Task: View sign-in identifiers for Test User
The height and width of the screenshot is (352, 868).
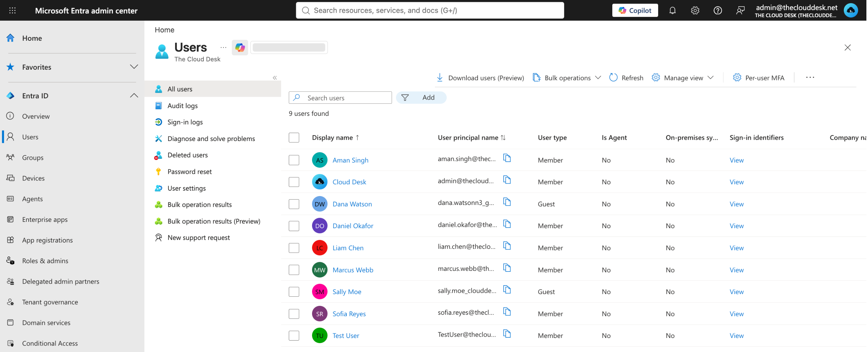Action: tap(736, 335)
